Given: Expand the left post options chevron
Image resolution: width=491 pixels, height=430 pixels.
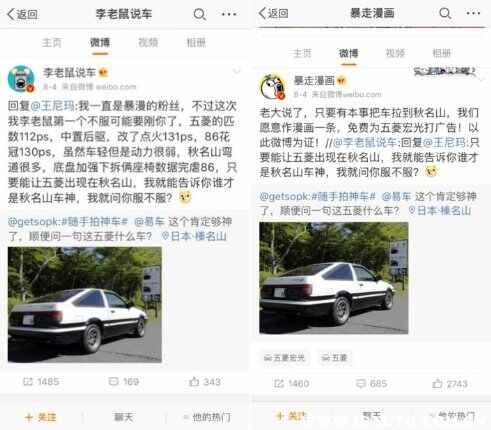Looking at the screenshot, I should (237, 71).
